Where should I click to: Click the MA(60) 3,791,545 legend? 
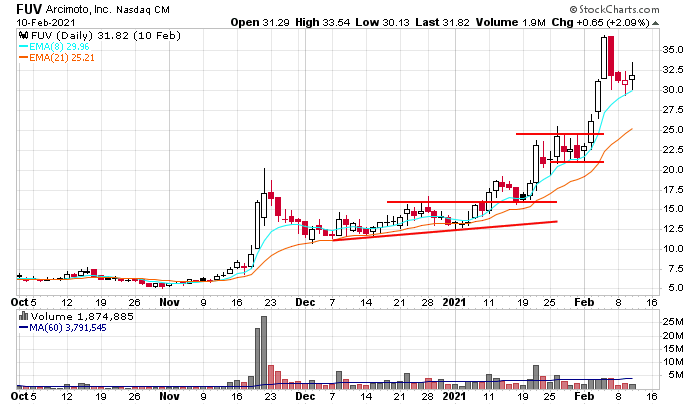point(67,328)
